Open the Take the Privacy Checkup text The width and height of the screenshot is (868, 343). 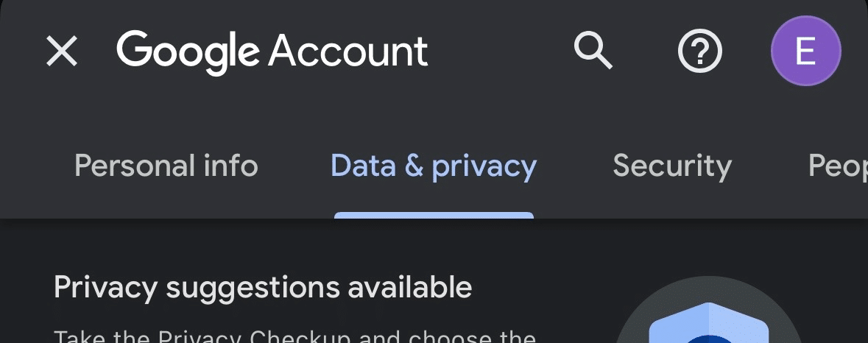click(x=294, y=336)
